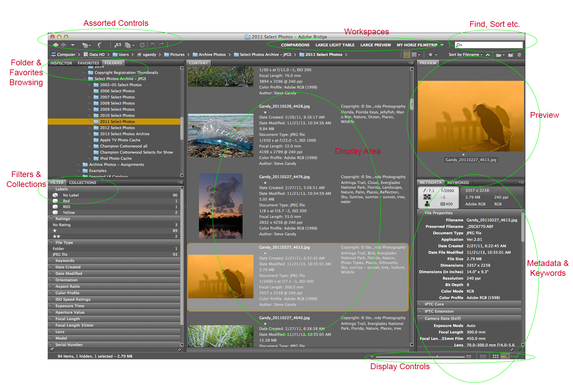573x392 pixels.
Task: Click the filter by rating star icon
Action: (x=431, y=54)
